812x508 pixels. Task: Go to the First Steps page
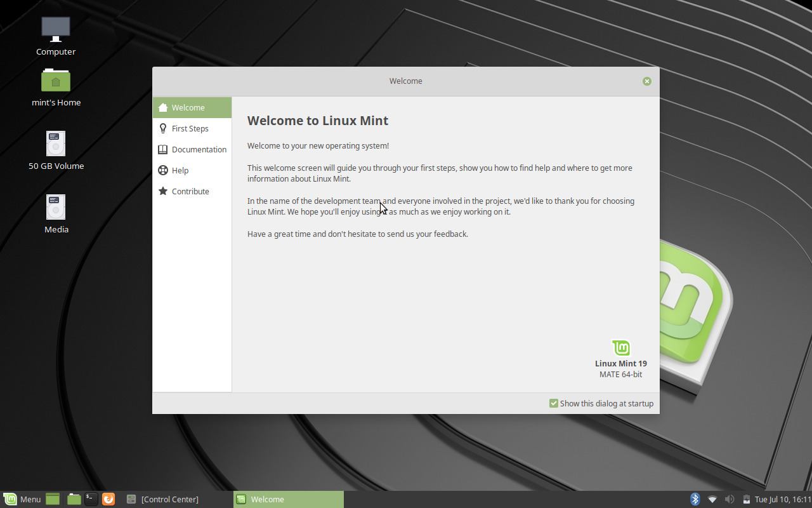click(192, 128)
